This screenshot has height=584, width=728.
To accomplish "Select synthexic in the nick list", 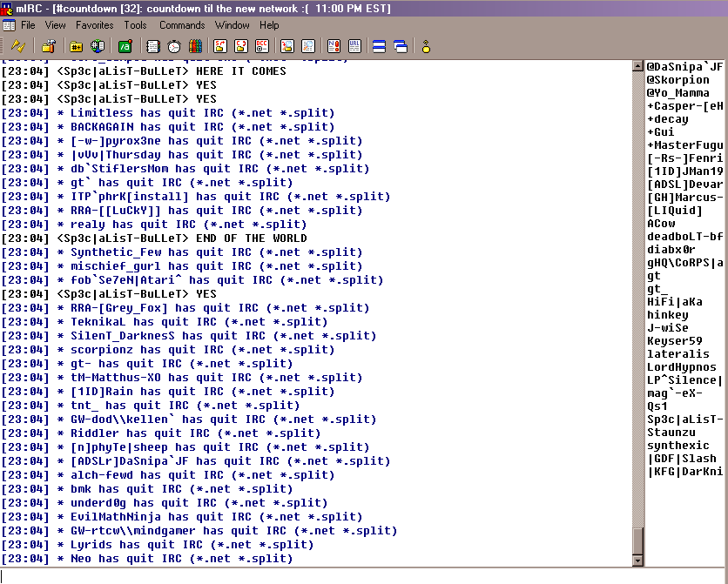I will [x=677, y=445].
